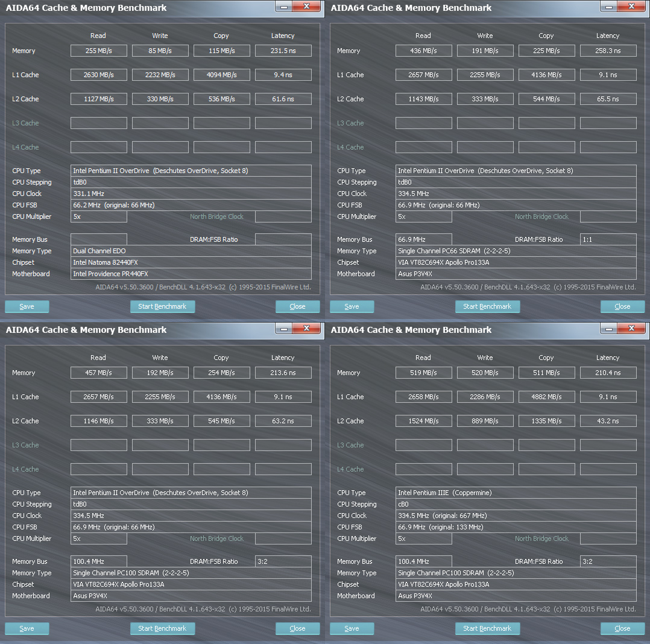Screen dimensions: 650x644
Task: Select the Dual Channel EDO memory type field
Action: [191, 251]
